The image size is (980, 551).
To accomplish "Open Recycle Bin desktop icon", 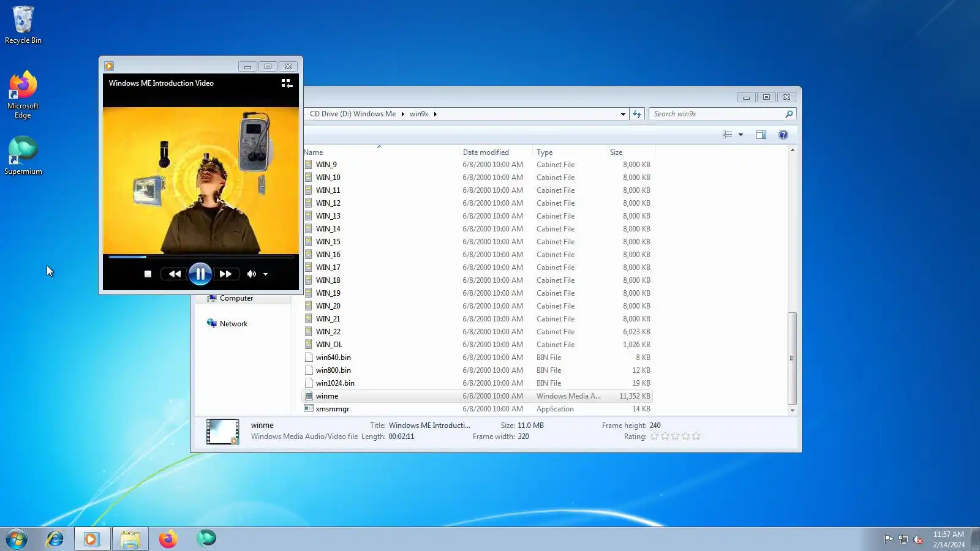I will click(23, 25).
